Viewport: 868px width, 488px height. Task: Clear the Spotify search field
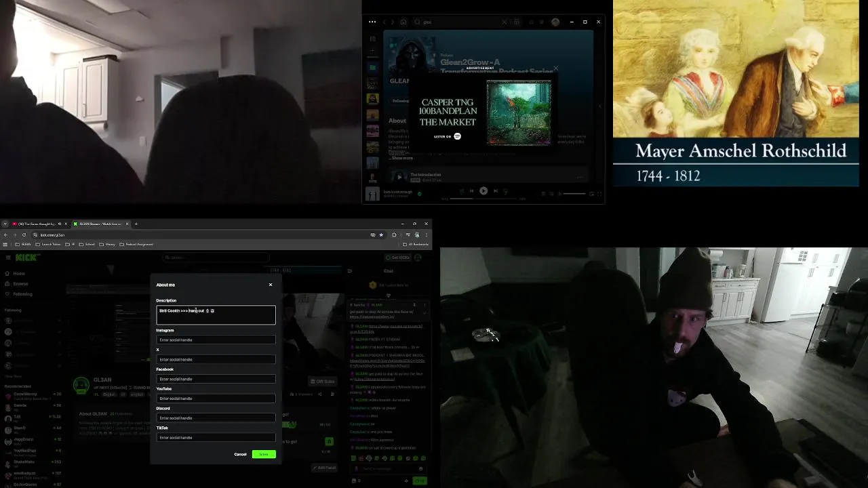tap(504, 22)
